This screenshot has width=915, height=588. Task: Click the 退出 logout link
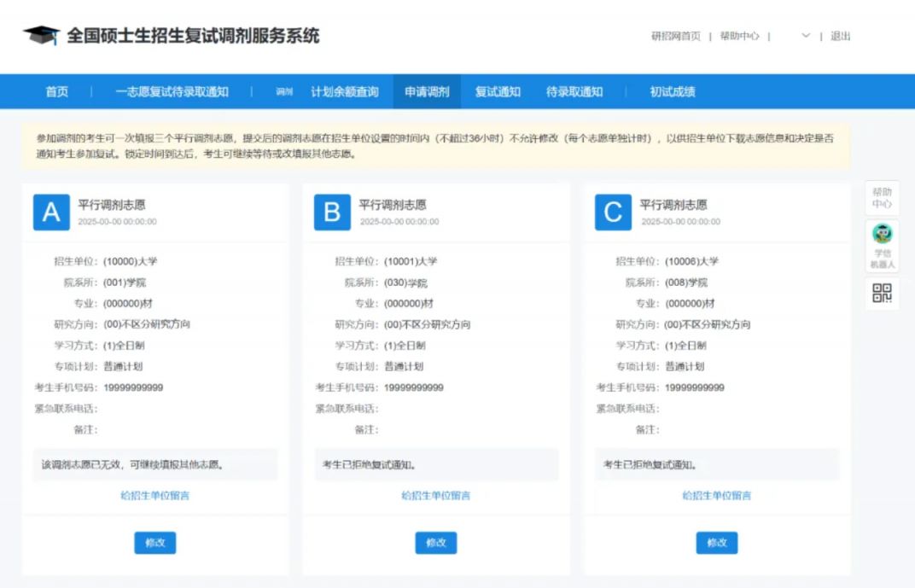pyautogui.click(x=840, y=36)
